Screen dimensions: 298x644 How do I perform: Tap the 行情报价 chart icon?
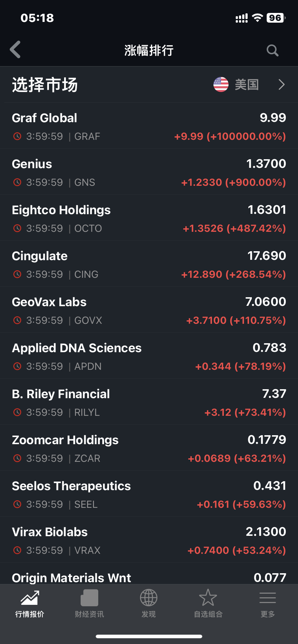30,598
